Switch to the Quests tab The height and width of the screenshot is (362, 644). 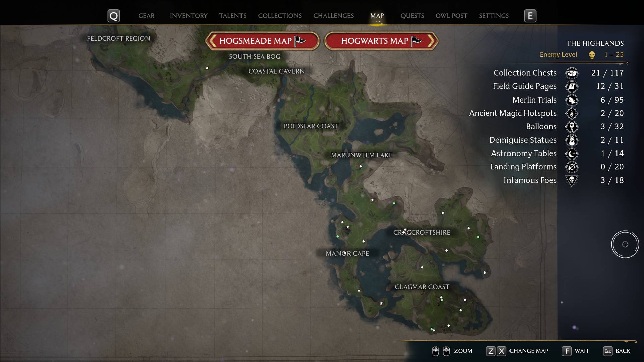[412, 16]
